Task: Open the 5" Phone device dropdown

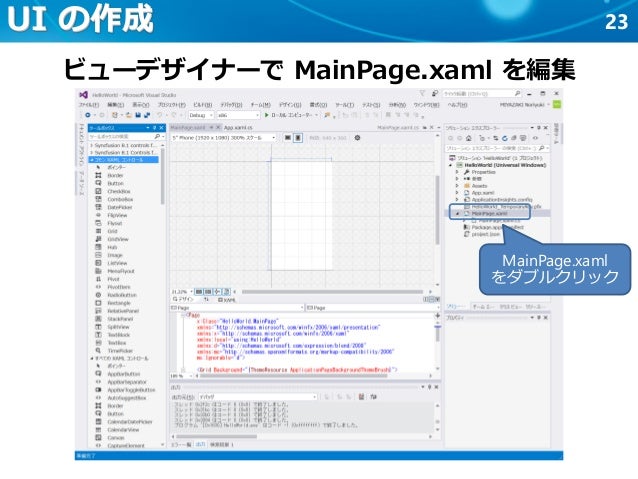Action: pos(223,138)
